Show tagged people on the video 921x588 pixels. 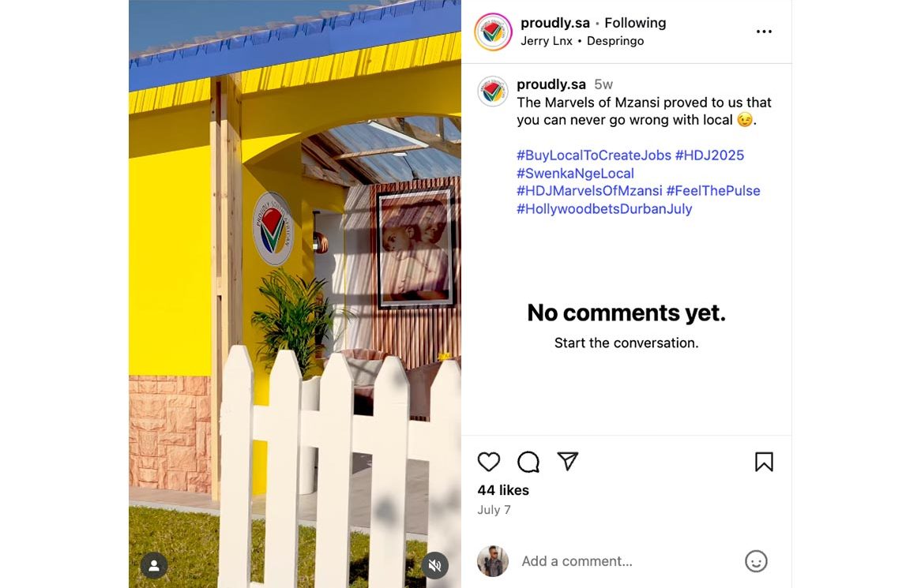154,565
